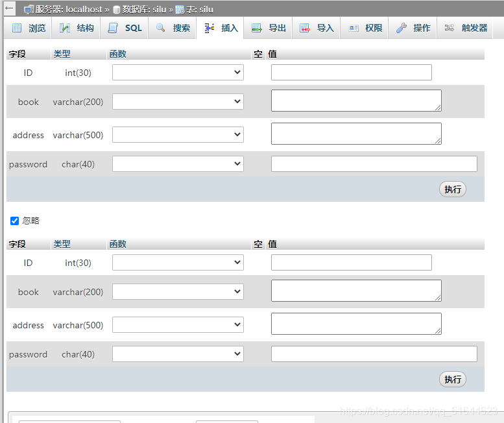
Task: Open the SQL tab label
Action: [134, 28]
